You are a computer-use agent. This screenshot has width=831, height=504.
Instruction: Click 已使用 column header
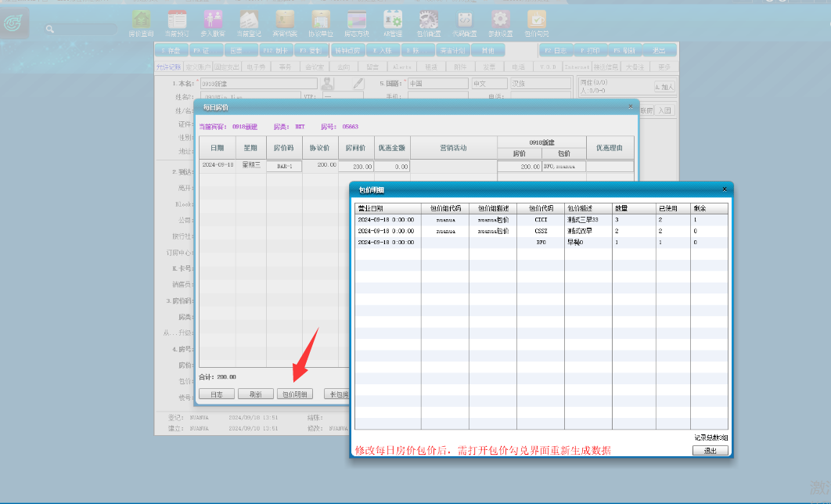click(673, 208)
